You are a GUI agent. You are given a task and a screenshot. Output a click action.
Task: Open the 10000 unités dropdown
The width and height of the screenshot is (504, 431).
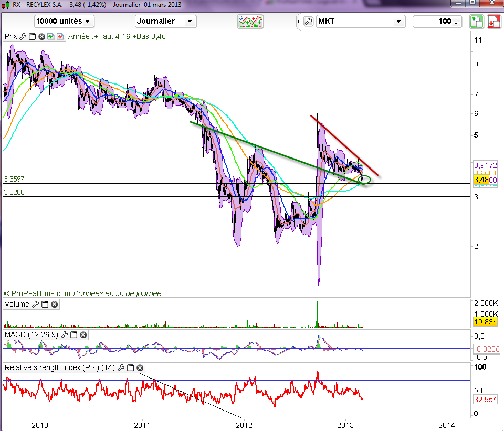pyautogui.click(x=64, y=22)
